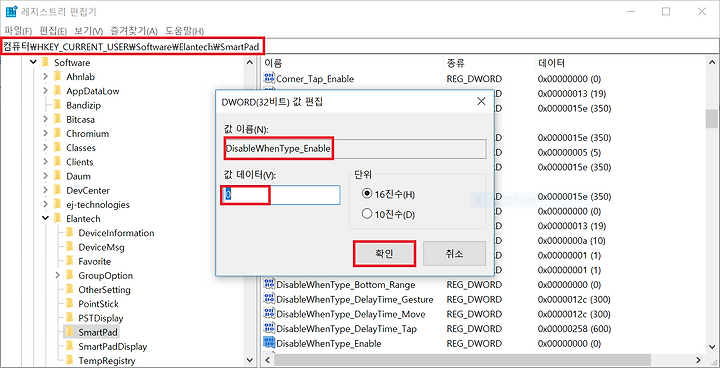Expand the ej-technologies tree node
This screenshot has height=368, width=720.
45,205
